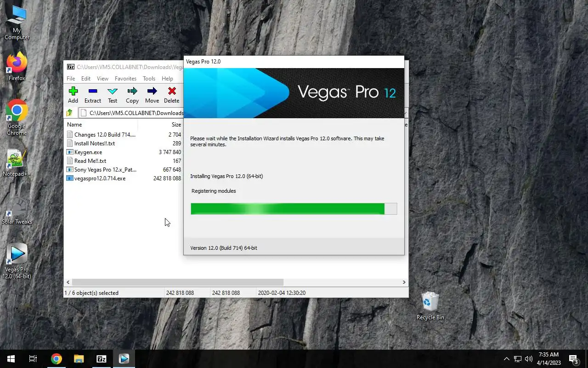Click size value 3 747 840 of Keygen.exe
Viewport: 588px width, 368px height.
pos(170,152)
